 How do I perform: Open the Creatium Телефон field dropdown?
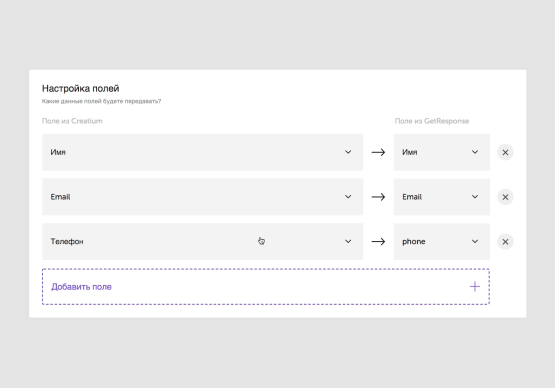click(202, 241)
